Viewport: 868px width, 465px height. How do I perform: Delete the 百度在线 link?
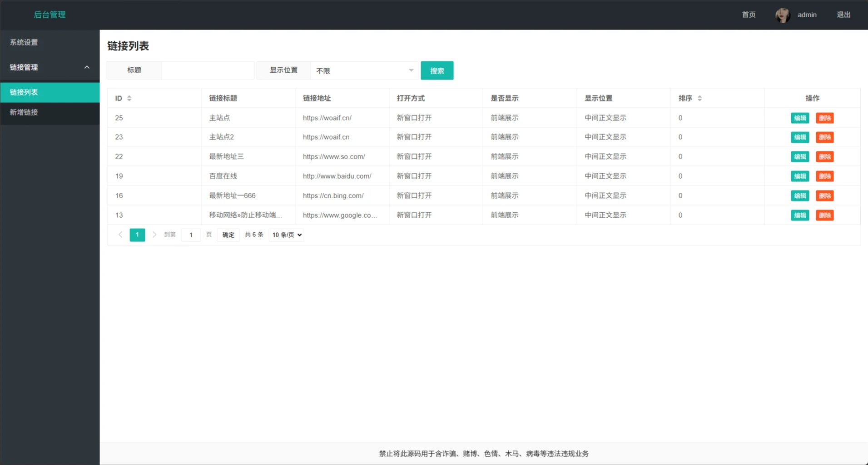(x=824, y=176)
